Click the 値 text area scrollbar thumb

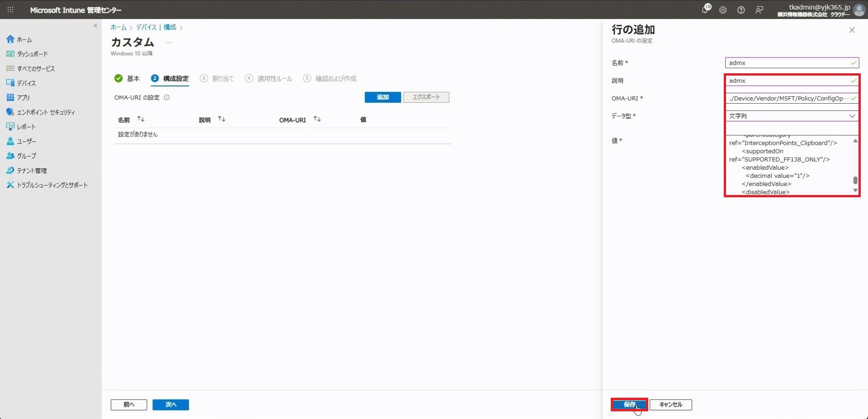[x=855, y=180]
